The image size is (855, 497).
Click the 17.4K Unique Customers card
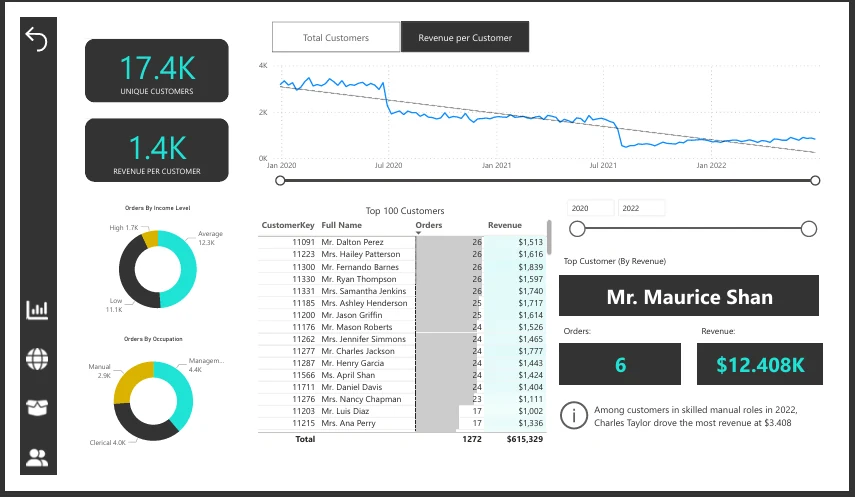click(x=156, y=70)
